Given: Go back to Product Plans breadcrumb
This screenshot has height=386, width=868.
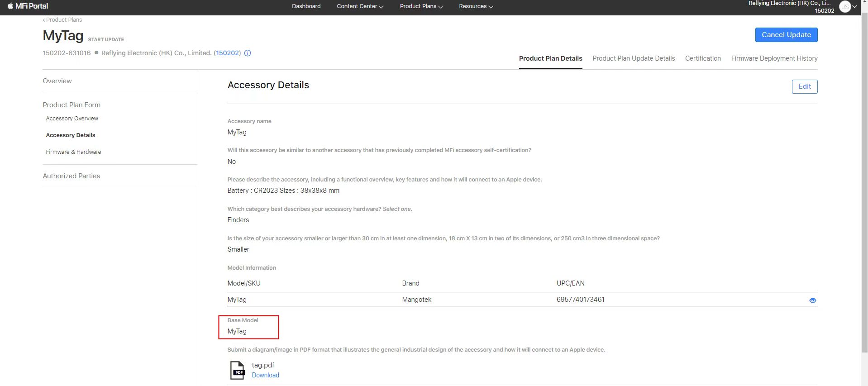Looking at the screenshot, I should pyautogui.click(x=62, y=20).
